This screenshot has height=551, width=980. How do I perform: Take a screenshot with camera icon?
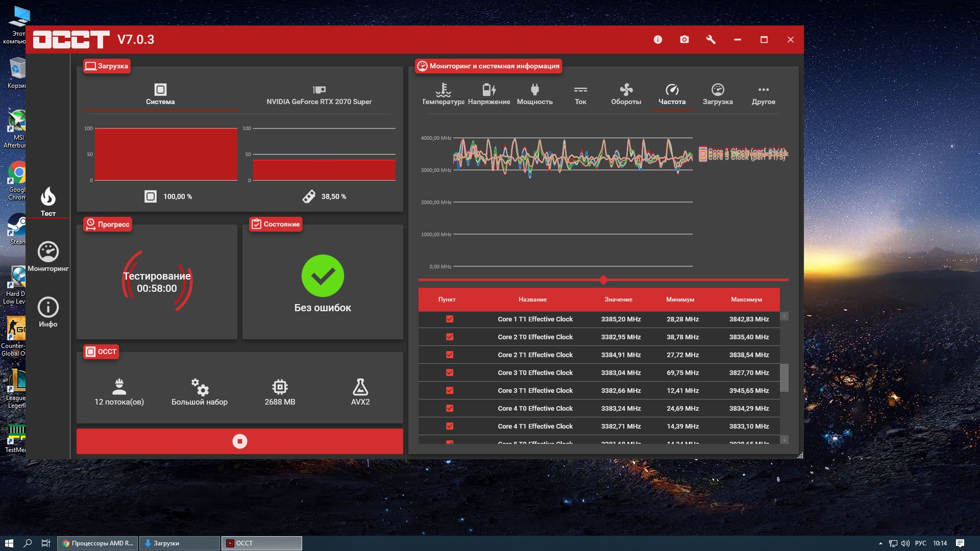click(684, 40)
